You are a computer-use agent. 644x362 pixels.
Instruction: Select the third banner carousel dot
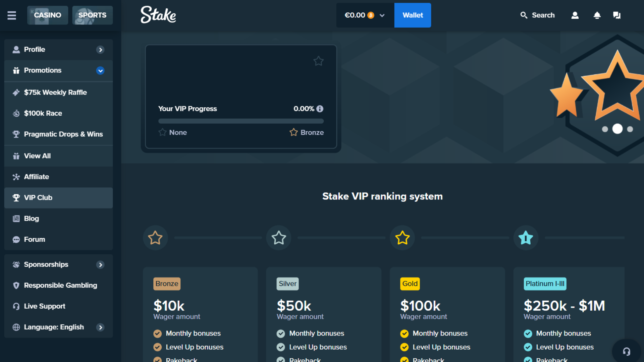(630, 129)
